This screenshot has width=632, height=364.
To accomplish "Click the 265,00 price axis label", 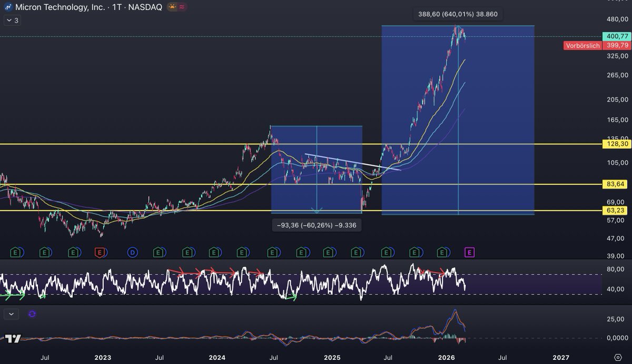I will point(618,75).
